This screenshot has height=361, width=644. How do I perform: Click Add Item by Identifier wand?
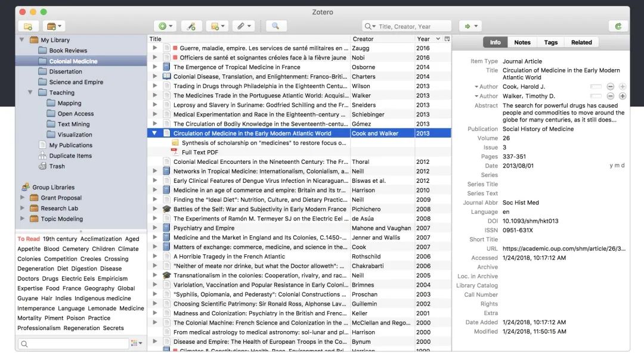(191, 26)
